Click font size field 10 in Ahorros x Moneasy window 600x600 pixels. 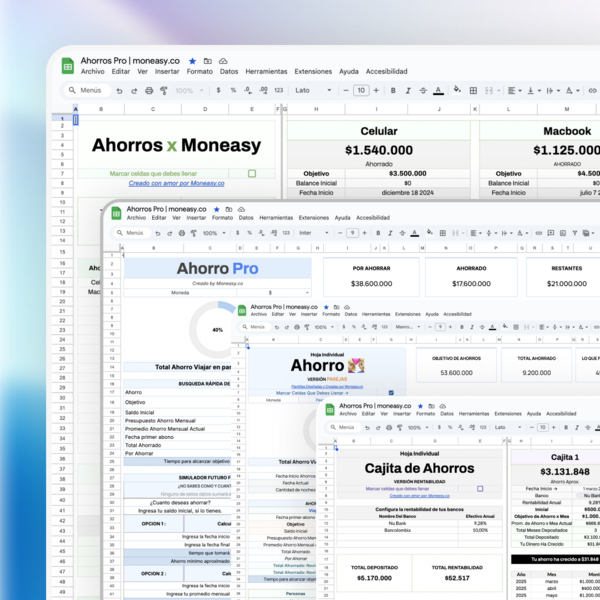[x=361, y=91]
